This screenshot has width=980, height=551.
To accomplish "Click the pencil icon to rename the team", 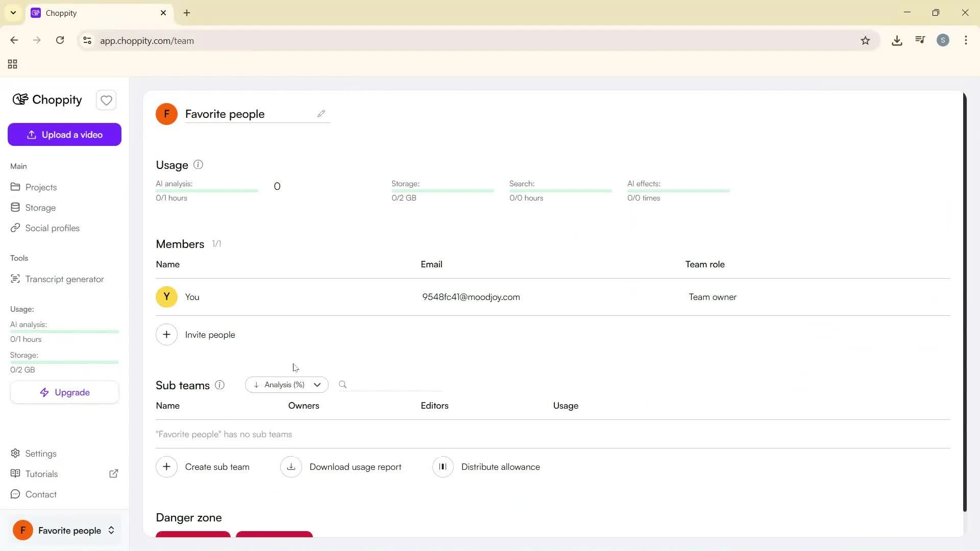I will pyautogui.click(x=321, y=114).
